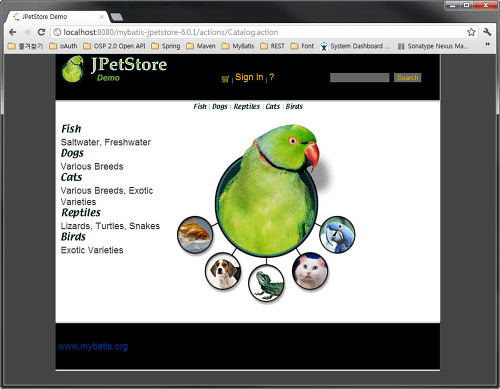Click the Sign In link

[x=249, y=77]
